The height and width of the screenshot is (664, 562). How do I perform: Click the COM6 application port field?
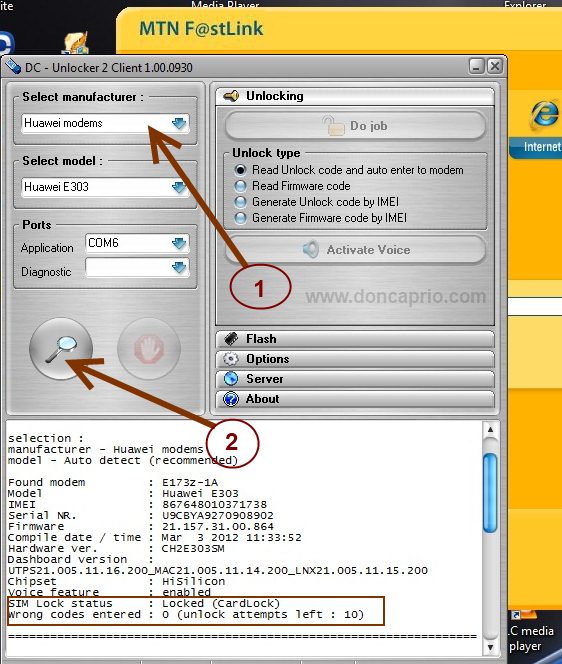[137, 243]
